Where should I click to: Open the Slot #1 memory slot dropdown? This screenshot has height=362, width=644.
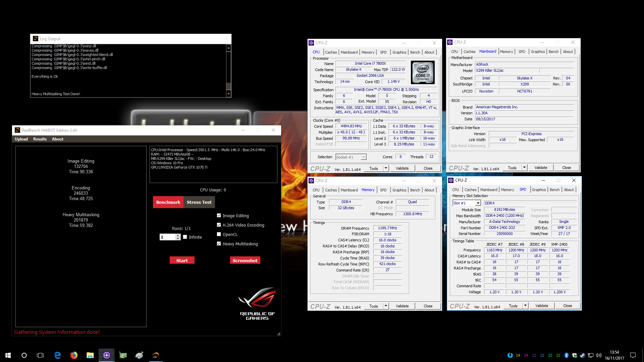(x=478, y=203)
